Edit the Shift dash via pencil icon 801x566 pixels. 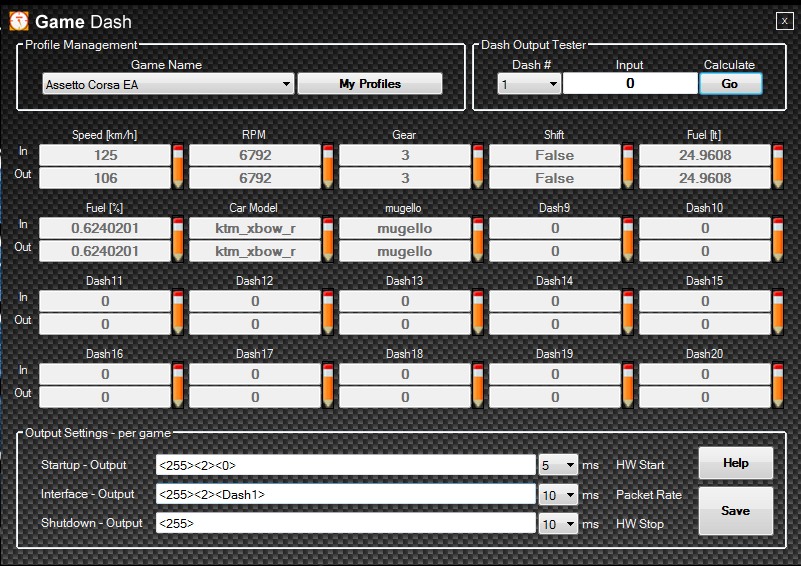click(628, 166)
